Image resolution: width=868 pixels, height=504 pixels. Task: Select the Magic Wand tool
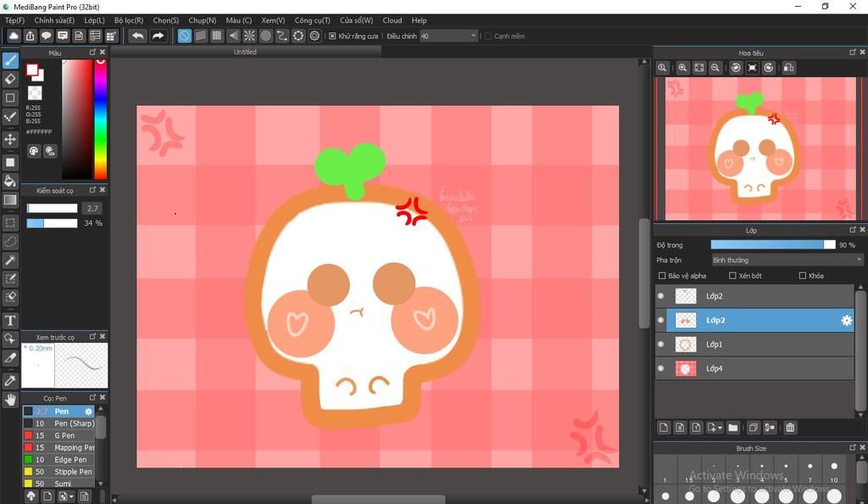[x=10, y=260]
